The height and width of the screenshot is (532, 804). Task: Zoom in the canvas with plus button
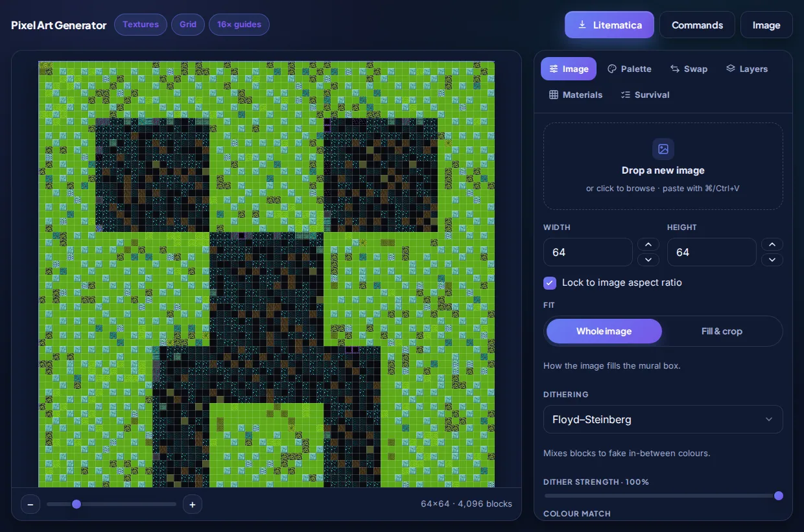tap(193, 504)
